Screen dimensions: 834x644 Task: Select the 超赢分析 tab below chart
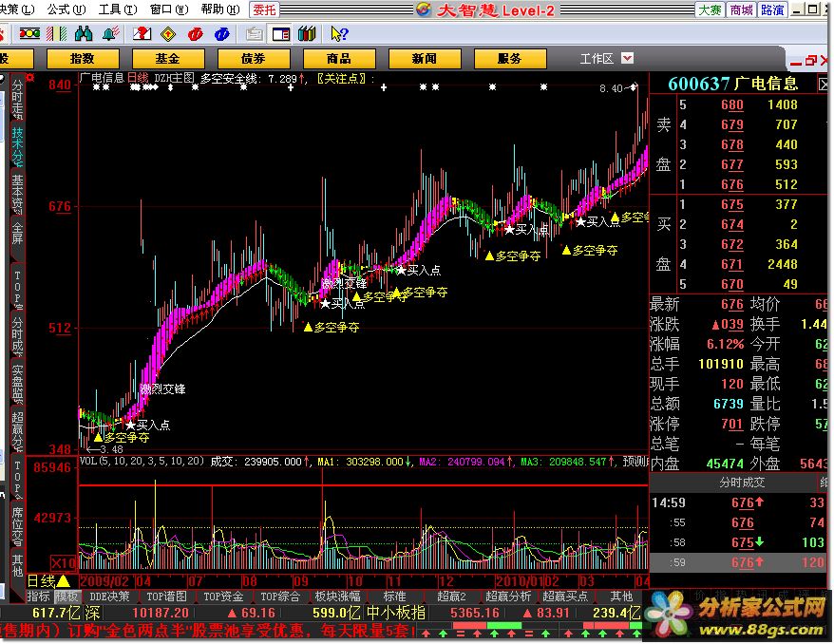[x=509, y=597]
